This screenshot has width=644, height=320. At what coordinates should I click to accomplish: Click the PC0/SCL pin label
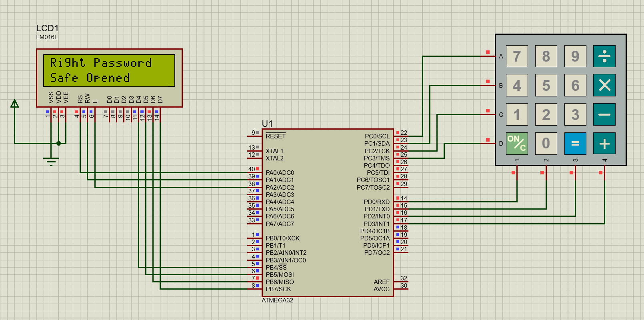pos(377,136)
